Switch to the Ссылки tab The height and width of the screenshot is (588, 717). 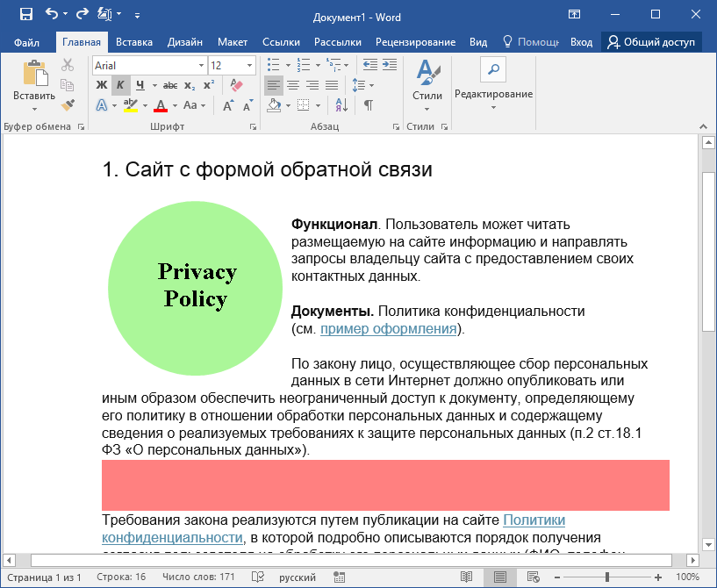pos(281,42)
